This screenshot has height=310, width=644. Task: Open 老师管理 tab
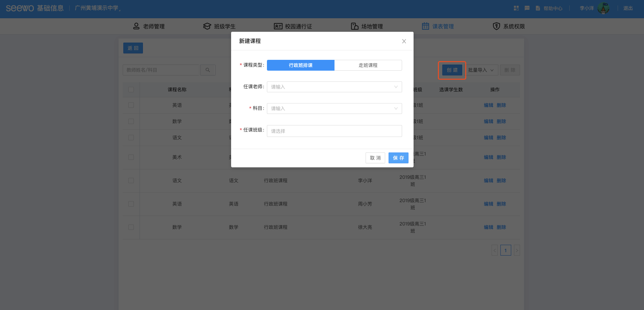tap(149, 26)
